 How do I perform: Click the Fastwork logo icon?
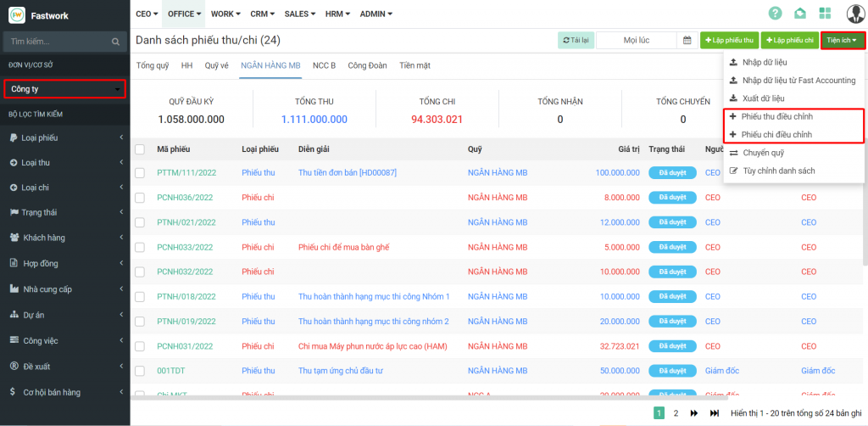click(x=16, y=15)
